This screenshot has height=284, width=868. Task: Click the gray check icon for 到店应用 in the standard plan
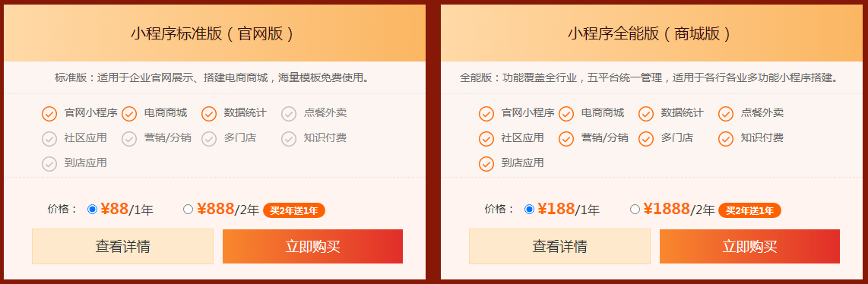[49, 163]
